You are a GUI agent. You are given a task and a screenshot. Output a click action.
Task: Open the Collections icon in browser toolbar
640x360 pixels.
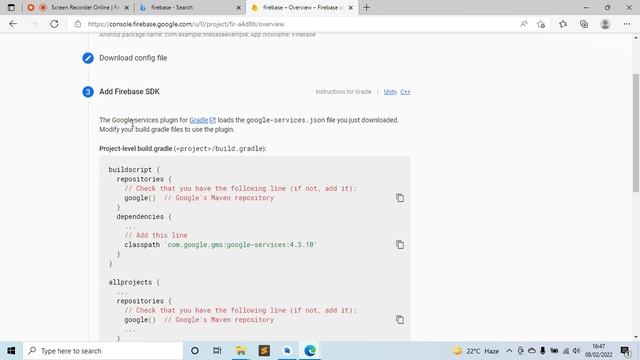click(584, 24)
